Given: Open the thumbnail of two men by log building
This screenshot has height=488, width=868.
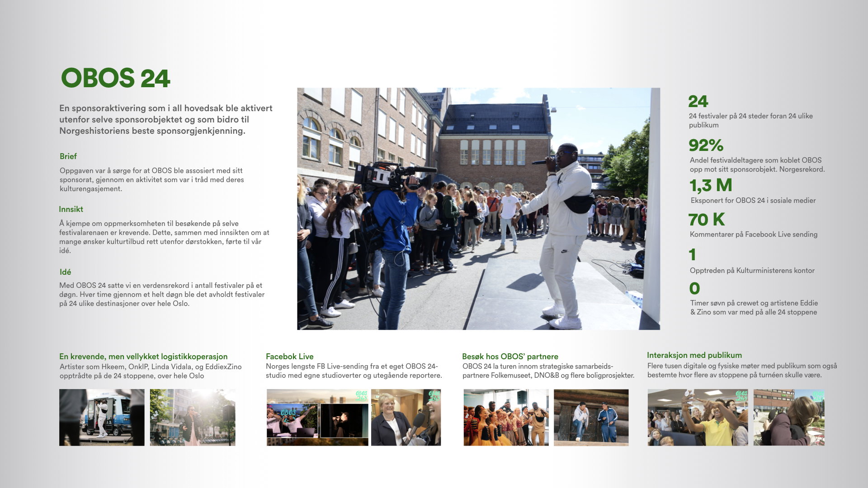Looking at the screenshot, I should (x=591, y=418).
